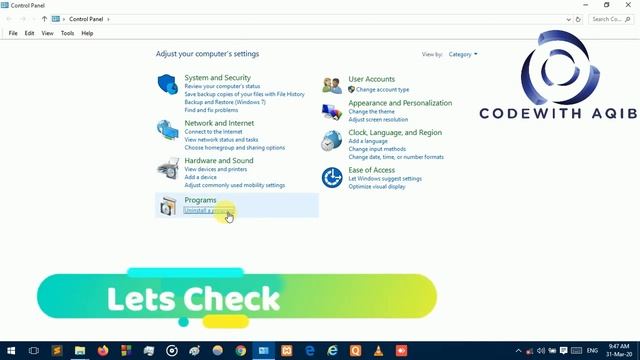Open recent locations dropdown arrow

click(x=34, y=19)
